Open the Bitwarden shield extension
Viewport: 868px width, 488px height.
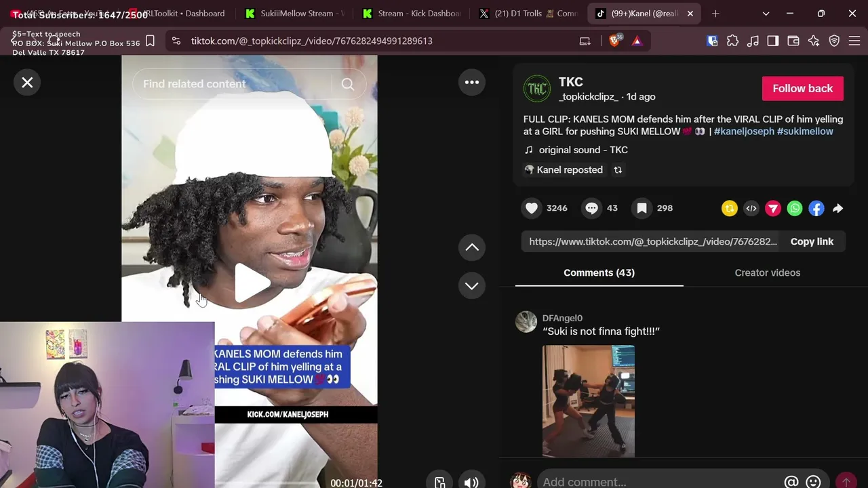(712, 41)
